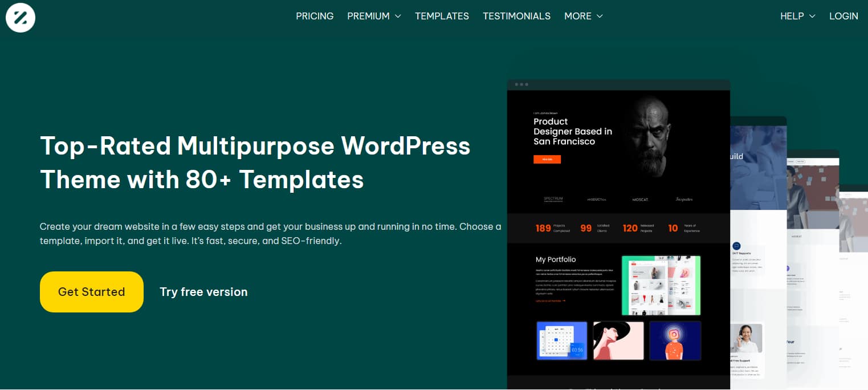Click the blue 24/7 Supports circle icon
The width and height of the screenshot is (868, 390).
point(736,246)
